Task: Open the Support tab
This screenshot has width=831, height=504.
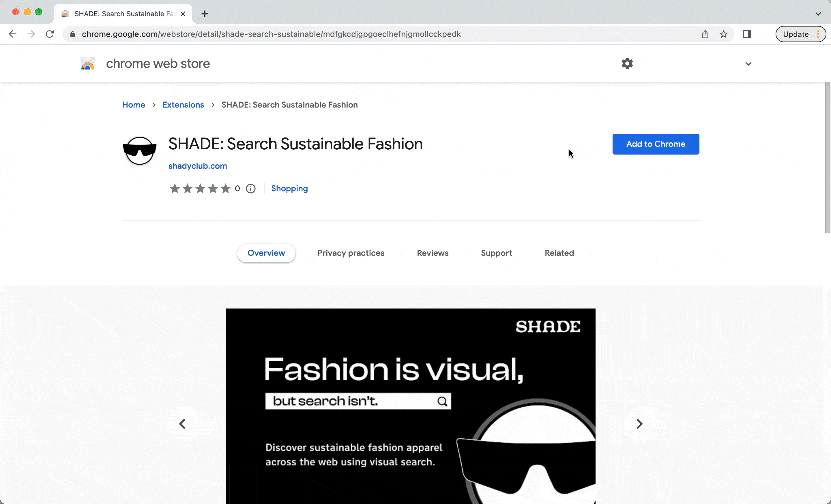Action: click(497, 253)
